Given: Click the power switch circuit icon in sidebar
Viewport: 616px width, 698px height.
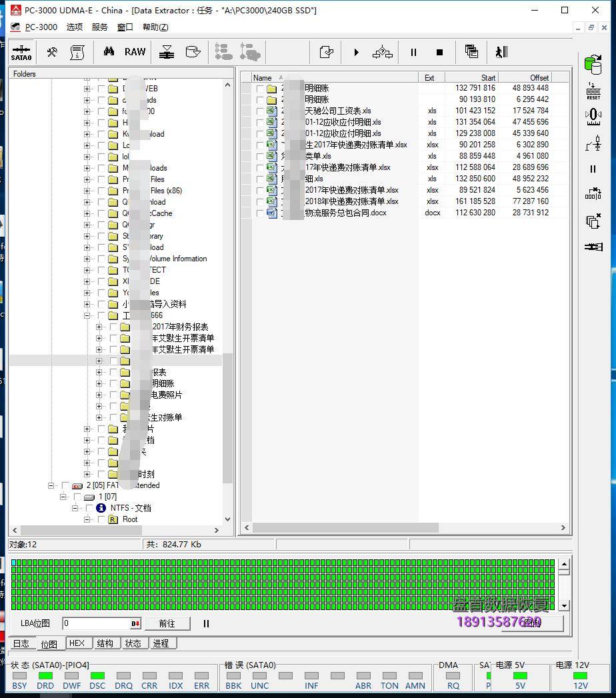Looking at the screenshot, I should click(x=593, y=143).
